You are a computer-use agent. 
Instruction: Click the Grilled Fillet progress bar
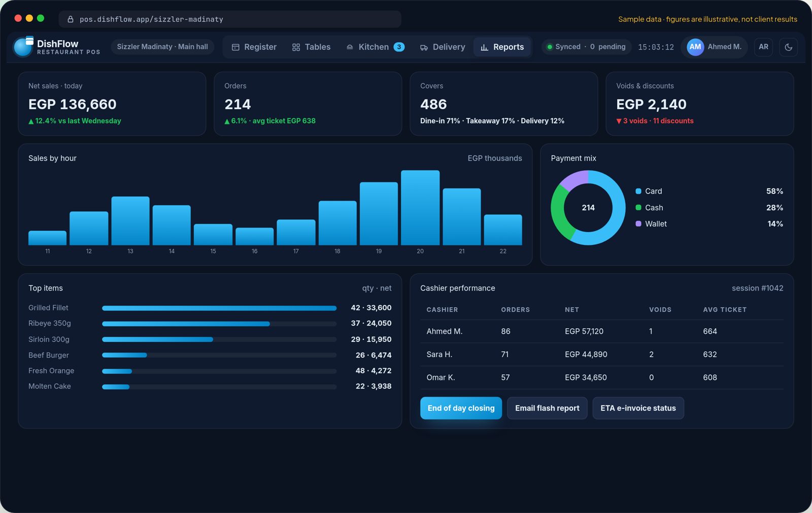click(x=219, y=308)
